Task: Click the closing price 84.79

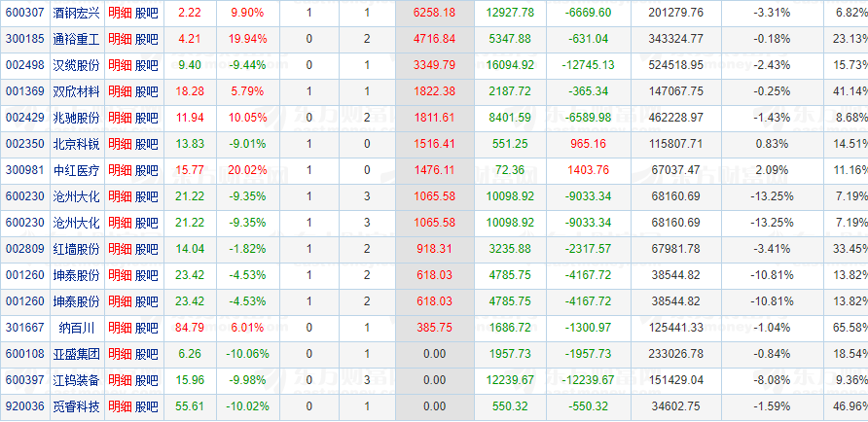Action: tap(190, 328)
